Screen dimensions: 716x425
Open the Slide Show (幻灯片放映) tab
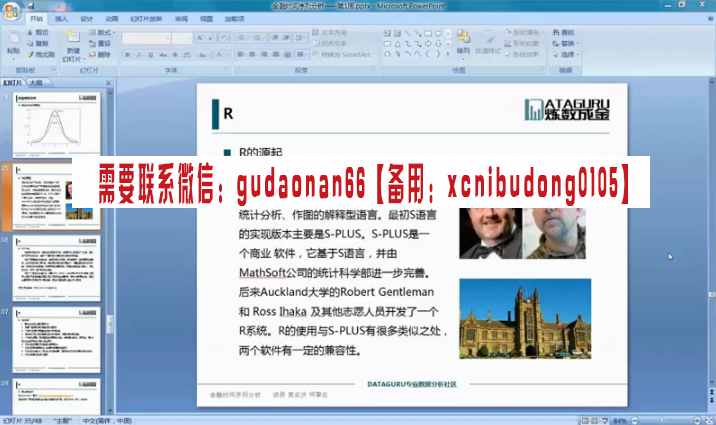click(146, 19)
